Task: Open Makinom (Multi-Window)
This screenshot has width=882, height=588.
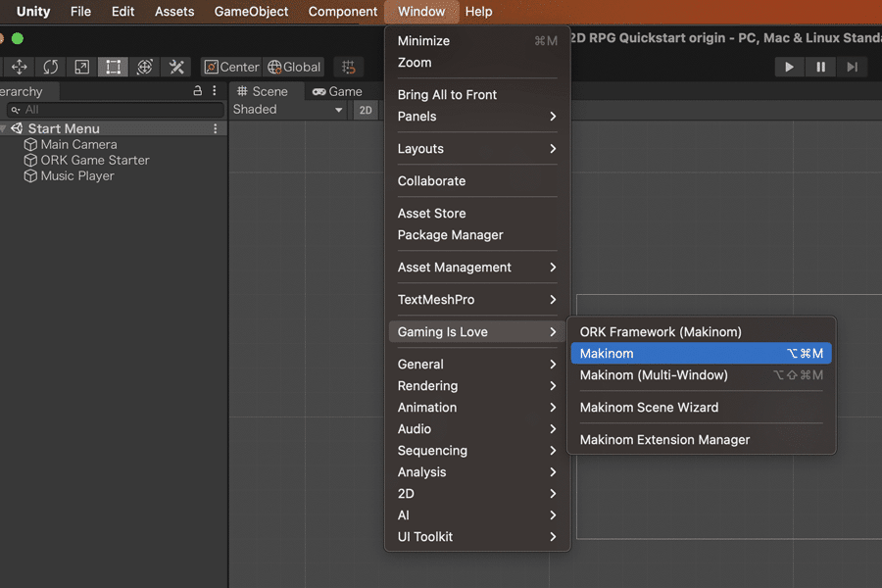Action: [x=702, y=375]
